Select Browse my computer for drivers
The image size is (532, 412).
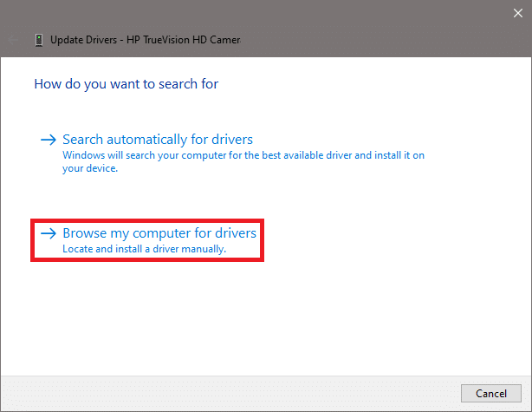click(159, 233)
